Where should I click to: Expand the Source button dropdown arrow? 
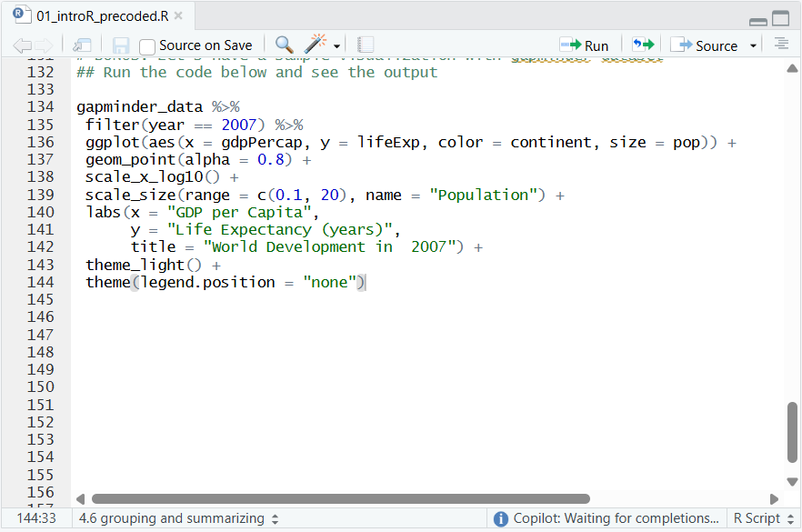753,45
